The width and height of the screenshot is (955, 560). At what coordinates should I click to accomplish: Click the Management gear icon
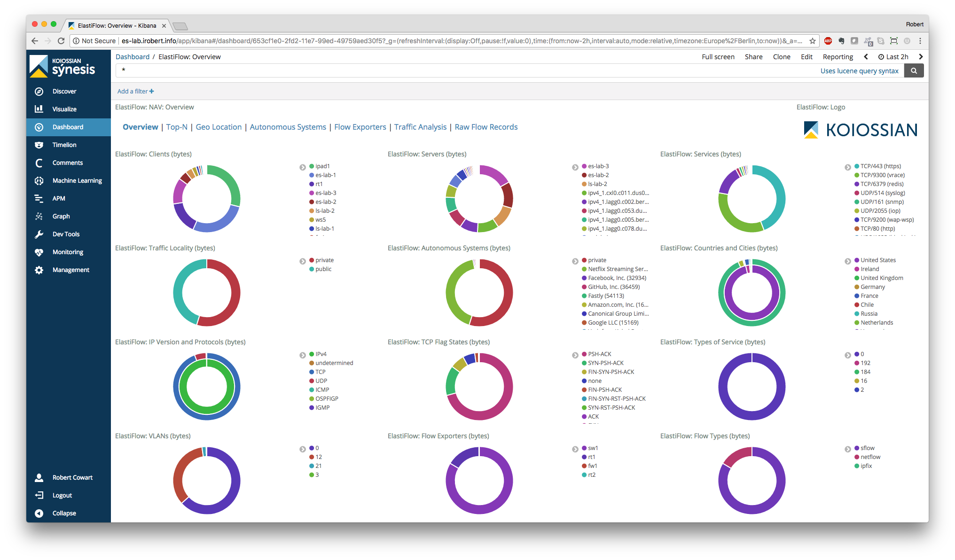click(x=39, y=270)
